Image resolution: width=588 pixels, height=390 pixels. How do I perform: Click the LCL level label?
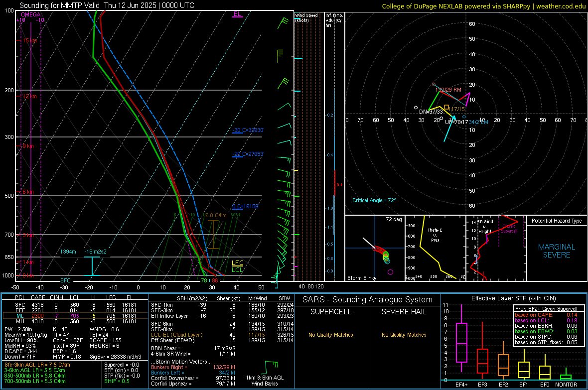(237, 269)
